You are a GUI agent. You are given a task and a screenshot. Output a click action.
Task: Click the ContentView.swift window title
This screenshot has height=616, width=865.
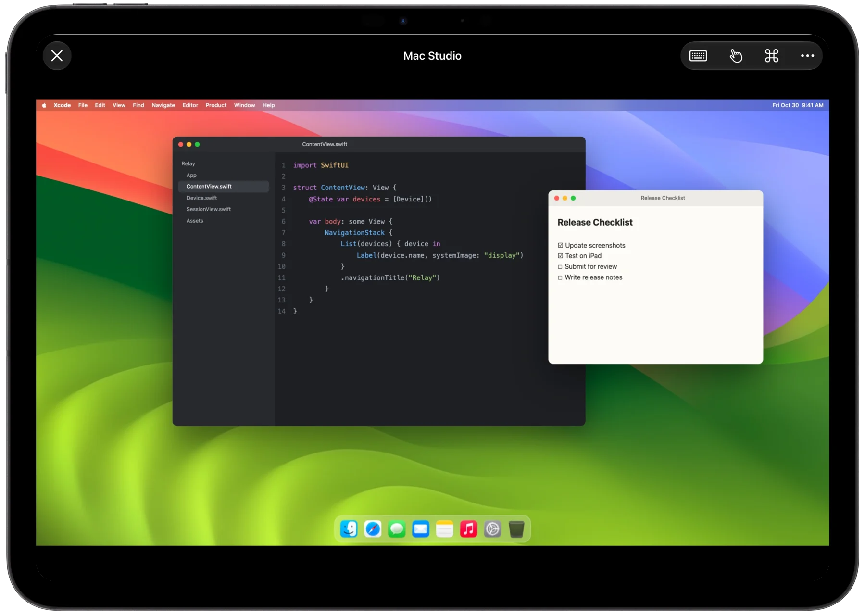(x=325, y=145)
